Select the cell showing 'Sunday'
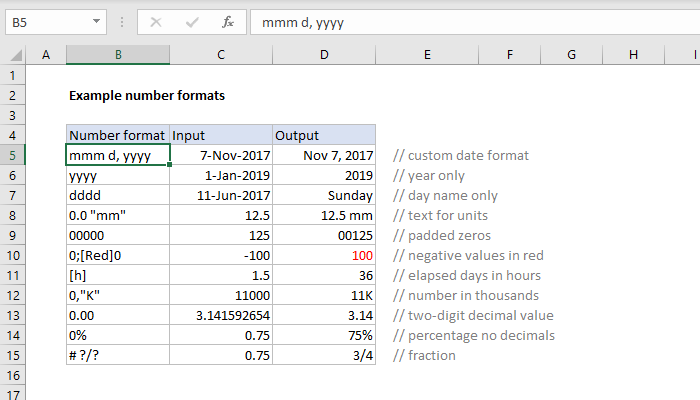This screenshot has height=400, width=700. [x=324, y=195]
